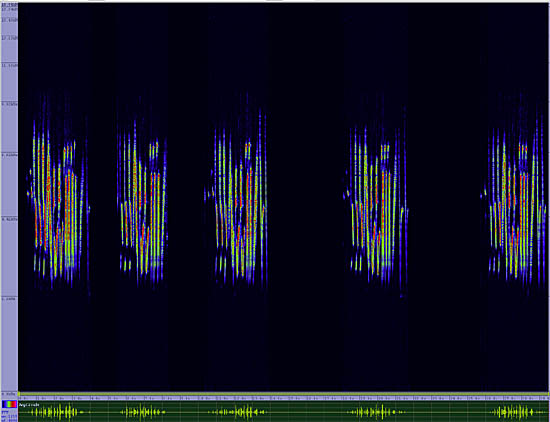Click the time ruler below the spectrogram
The height and width of the screenshot is (422, 550).
(284, 398)
